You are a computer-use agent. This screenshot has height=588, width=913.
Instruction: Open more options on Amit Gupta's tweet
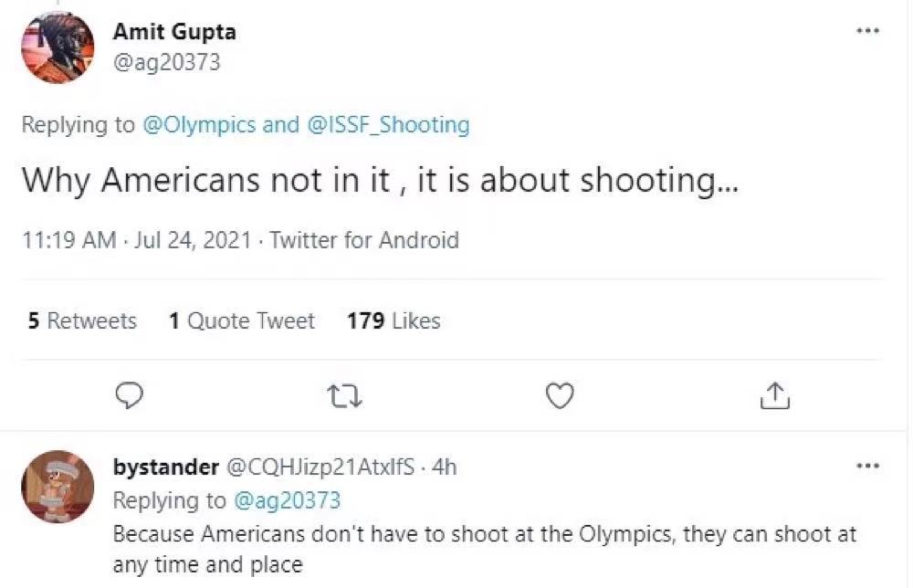867,31
